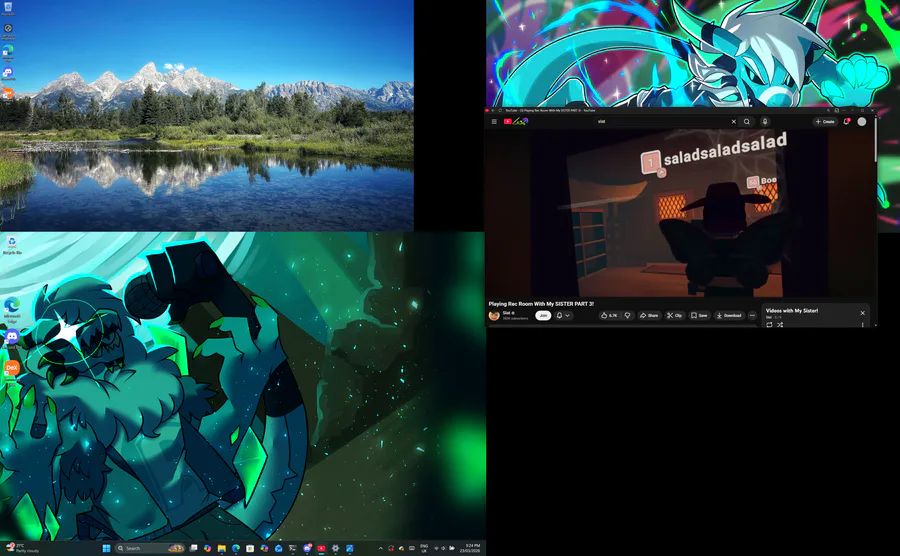Open Microsoft Store from taskbar
This screenshot has height=556, width=900.
coord(250,548)
